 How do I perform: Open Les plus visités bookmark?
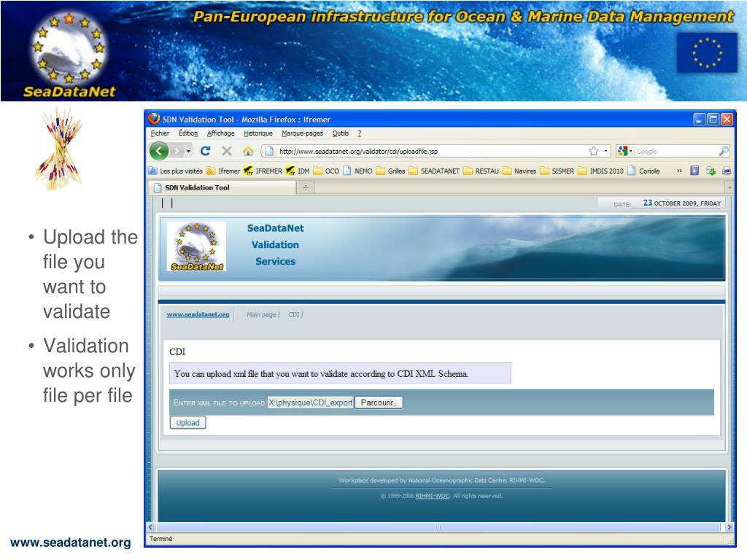[x=175, y=171]
